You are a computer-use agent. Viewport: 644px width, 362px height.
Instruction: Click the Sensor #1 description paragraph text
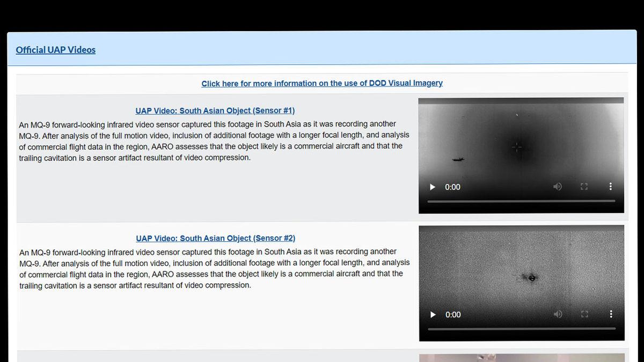point(215,141)
